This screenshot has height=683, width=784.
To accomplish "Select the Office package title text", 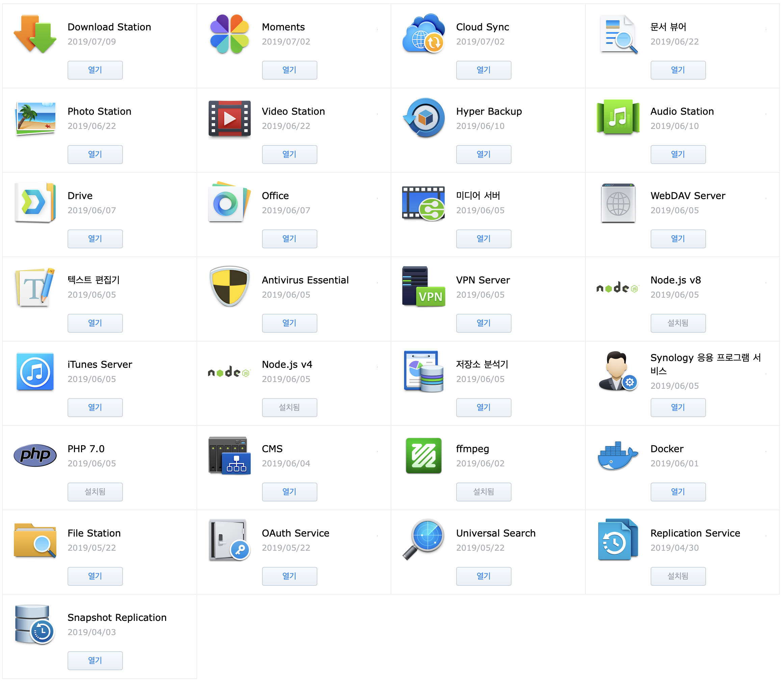I will [x=275, y=196].
